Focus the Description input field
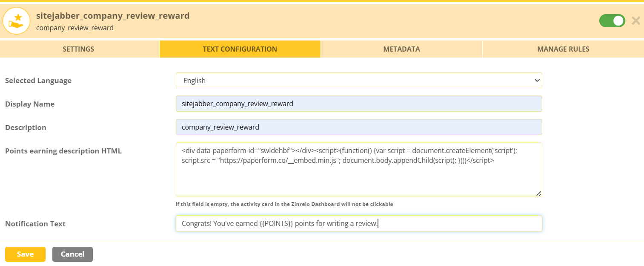The width and height of the screenshot is (644, 266). 359,127
